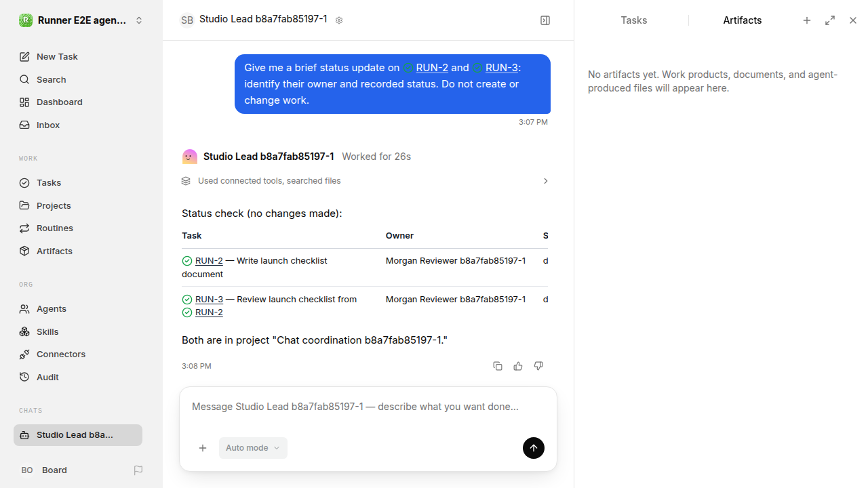Click the stacked layers icon by tools used

click(186, 181)
